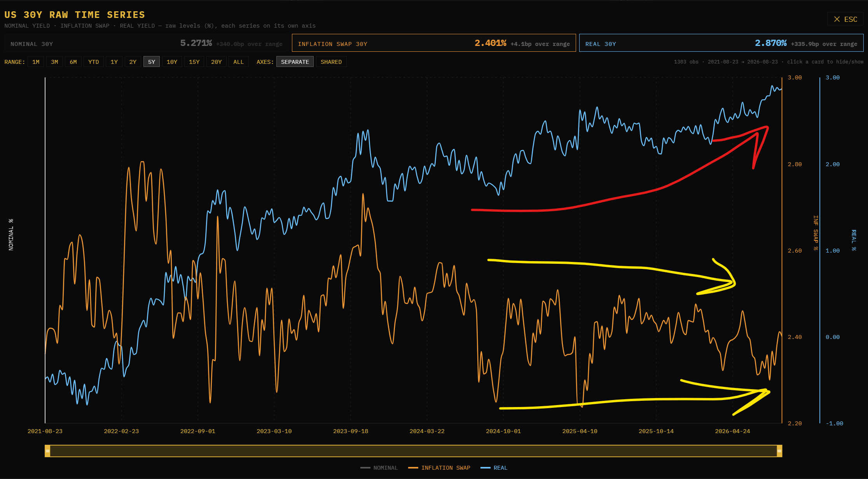
Task: Click the 2.80 inflation swap axis tick
Action: (x=795, y=164)
